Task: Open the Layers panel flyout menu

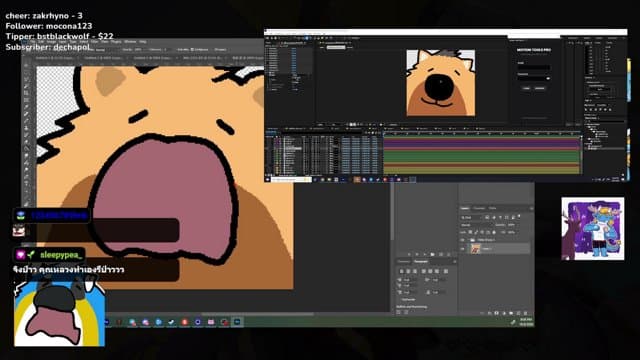Action: [x=531, y=208]
